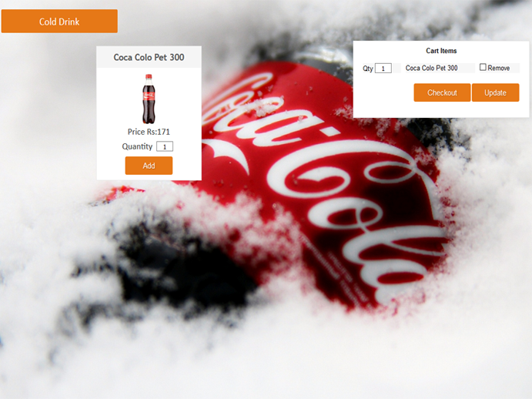Click the Quantity label in product card

pyautogui.click(x=137, y=146)
